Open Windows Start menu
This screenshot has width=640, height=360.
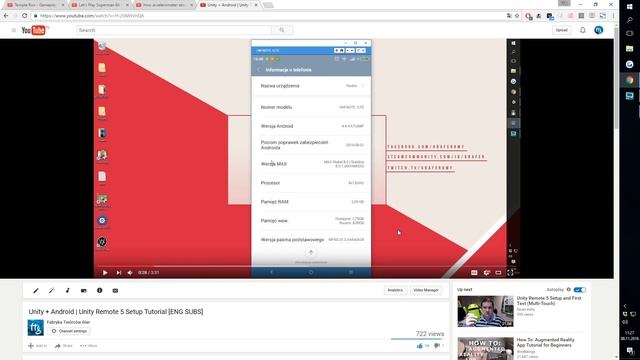(x=630, y=7)
